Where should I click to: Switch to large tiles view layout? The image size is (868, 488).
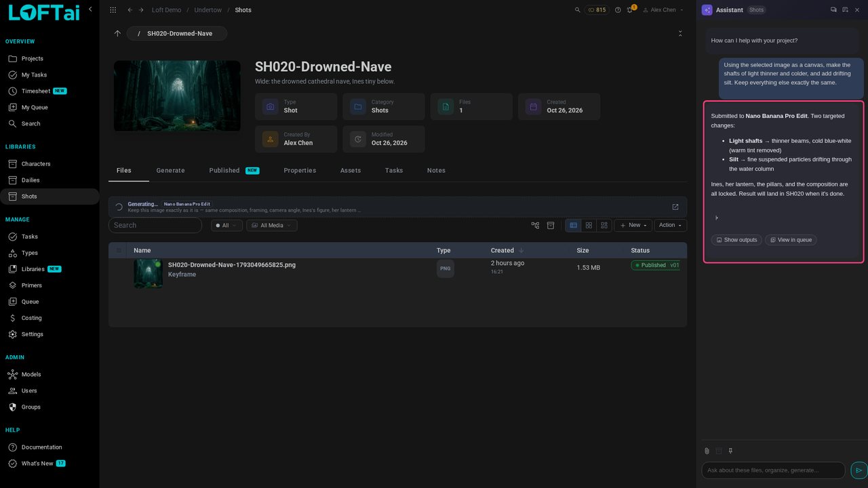point(604,225)
